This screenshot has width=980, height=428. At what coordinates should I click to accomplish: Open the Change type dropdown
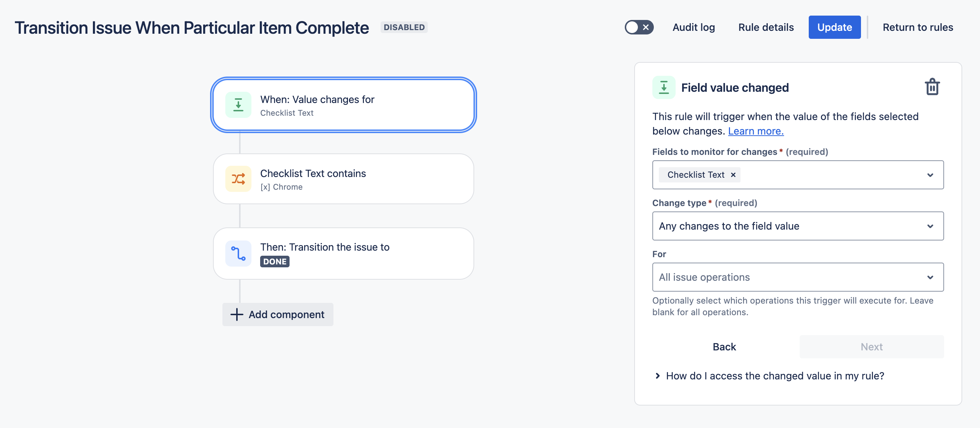797,226
